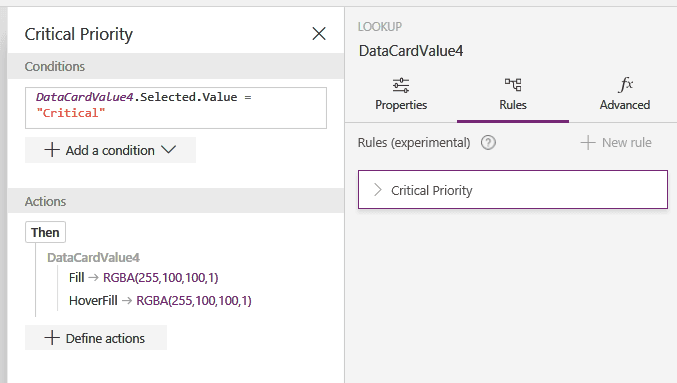Click the Fill property name
677x383 pixels.
tap(76, 278)
